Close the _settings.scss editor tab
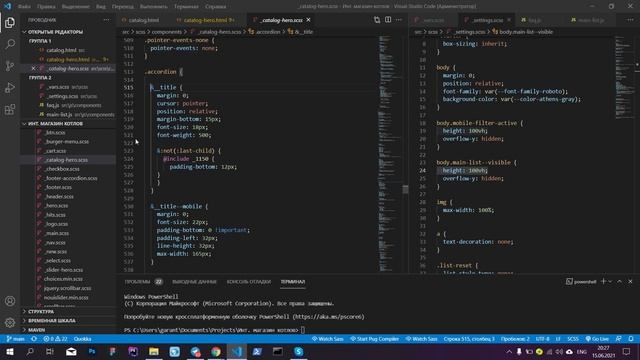Screen dimensions: 640x360 tap(509, 20)
